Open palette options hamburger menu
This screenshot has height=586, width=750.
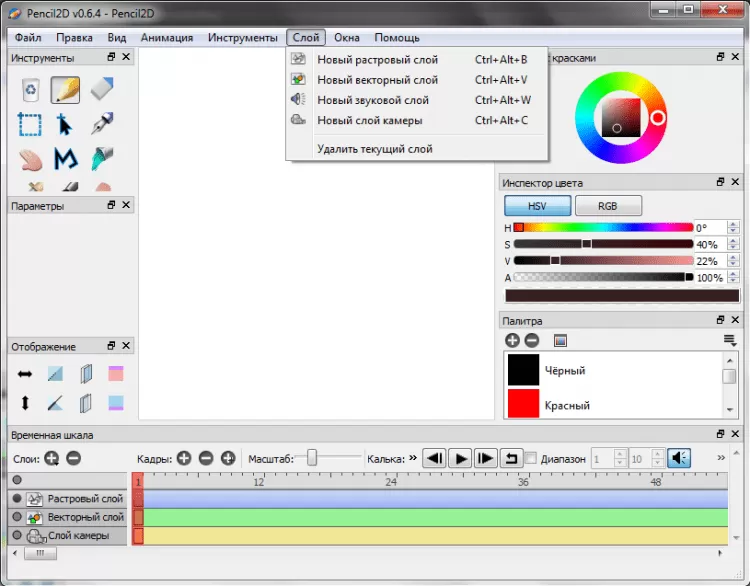click(x=730, y=341)
